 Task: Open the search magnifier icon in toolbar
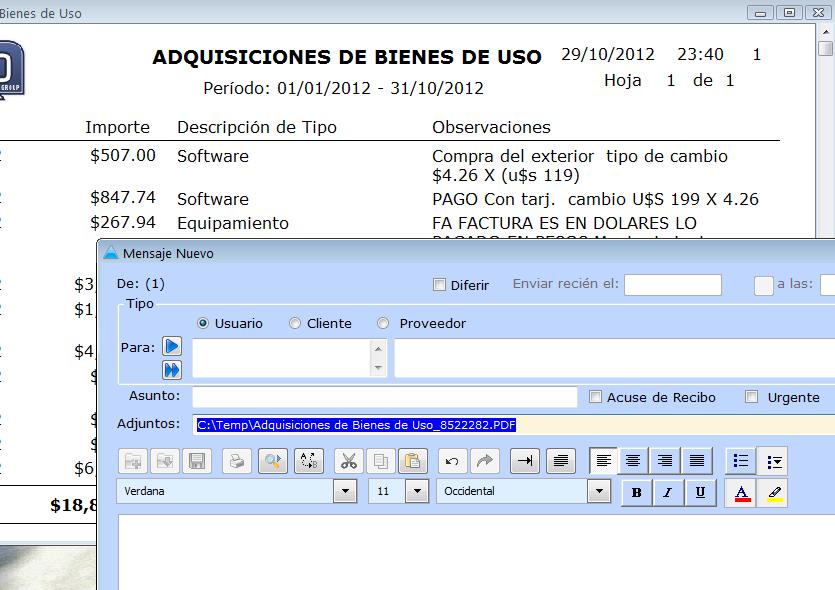tap(271, 461)
